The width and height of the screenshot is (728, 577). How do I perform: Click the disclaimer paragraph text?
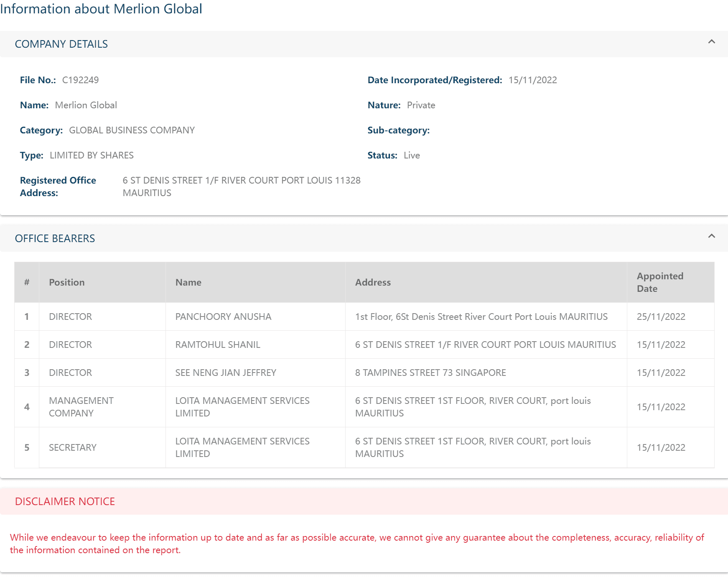(357, 544)
